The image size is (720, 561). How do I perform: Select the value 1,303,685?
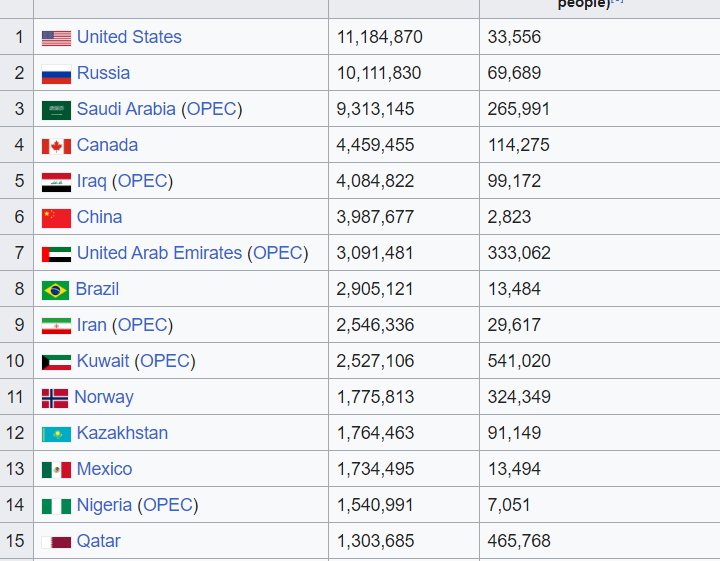(x=375, y=541)
